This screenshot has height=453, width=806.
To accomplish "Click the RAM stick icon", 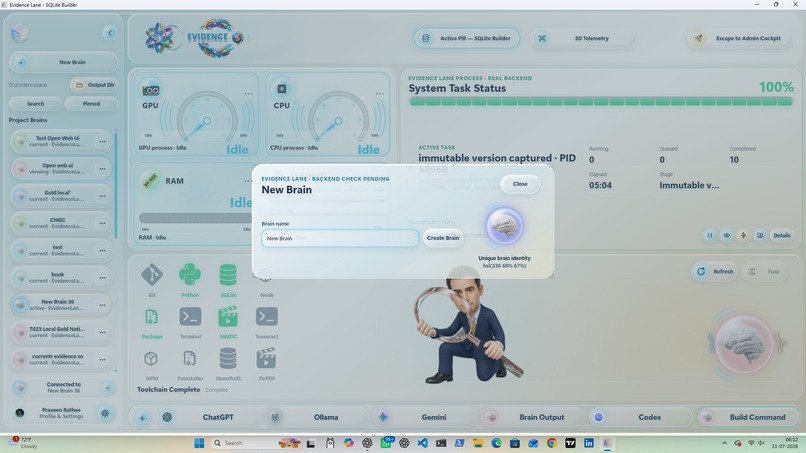I will point(151,181).
